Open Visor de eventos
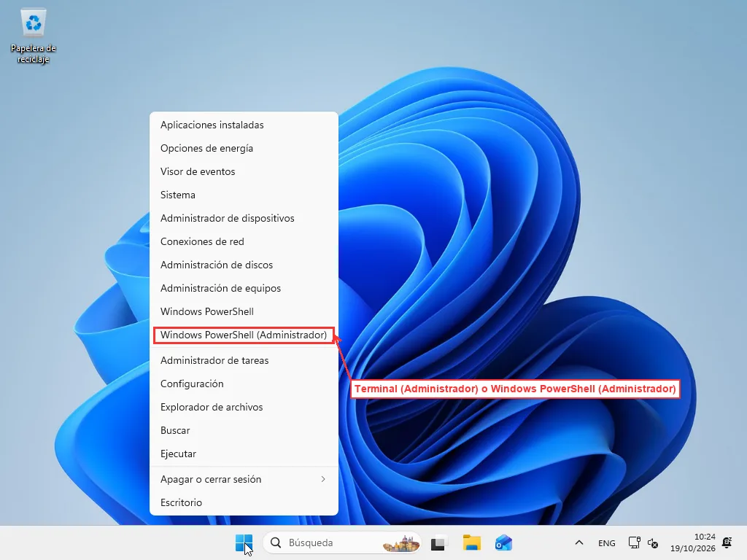The height and width of the screenshot is (560, 747). (244, 171)
